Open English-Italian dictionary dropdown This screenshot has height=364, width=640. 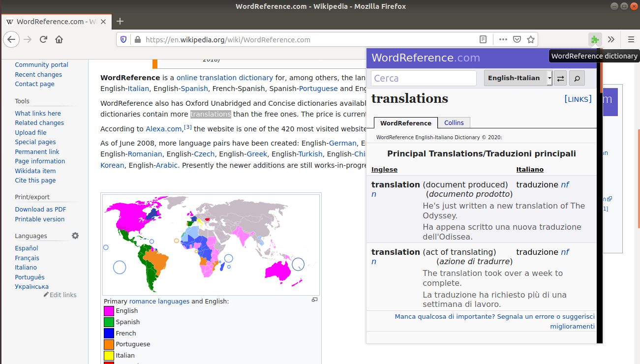tap(518, 78)
